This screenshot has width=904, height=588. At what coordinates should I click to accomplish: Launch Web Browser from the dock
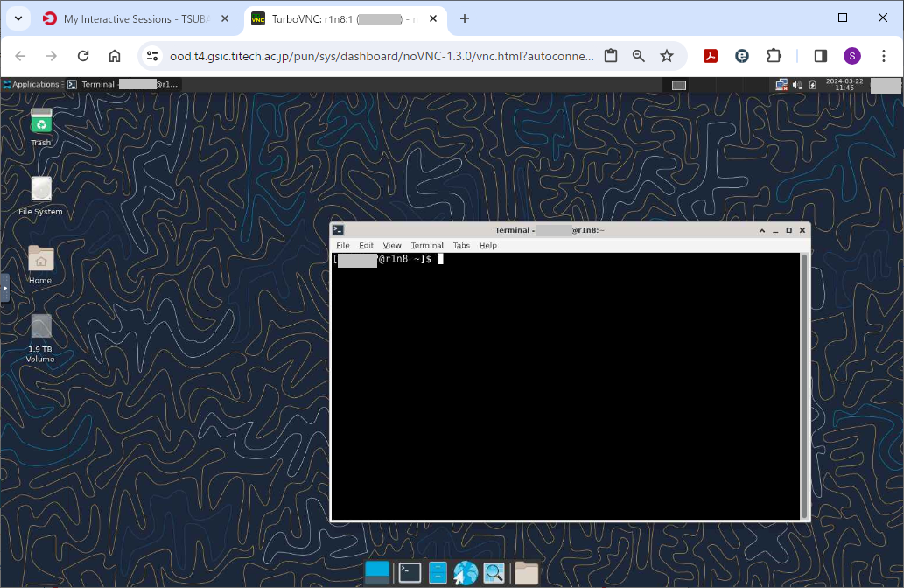pos(466,573)
